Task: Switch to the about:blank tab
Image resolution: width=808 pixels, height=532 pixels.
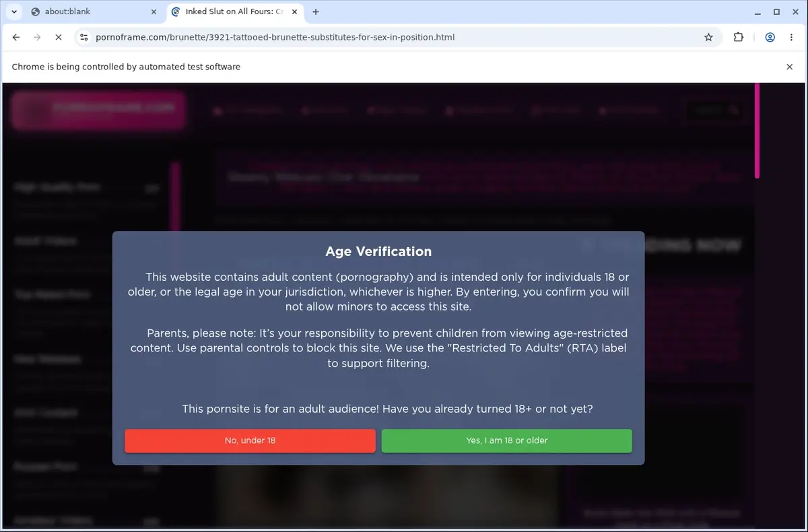Action: pos(94,11)
